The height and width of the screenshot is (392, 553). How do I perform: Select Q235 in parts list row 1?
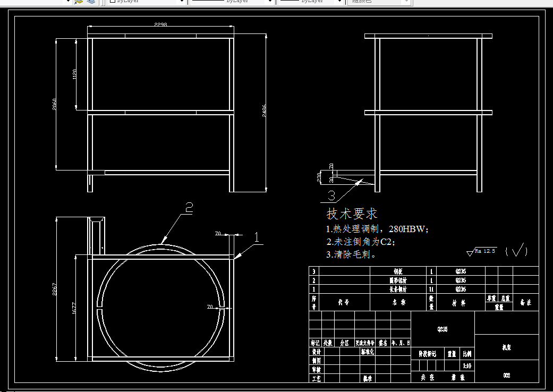(x=461, y=289)
